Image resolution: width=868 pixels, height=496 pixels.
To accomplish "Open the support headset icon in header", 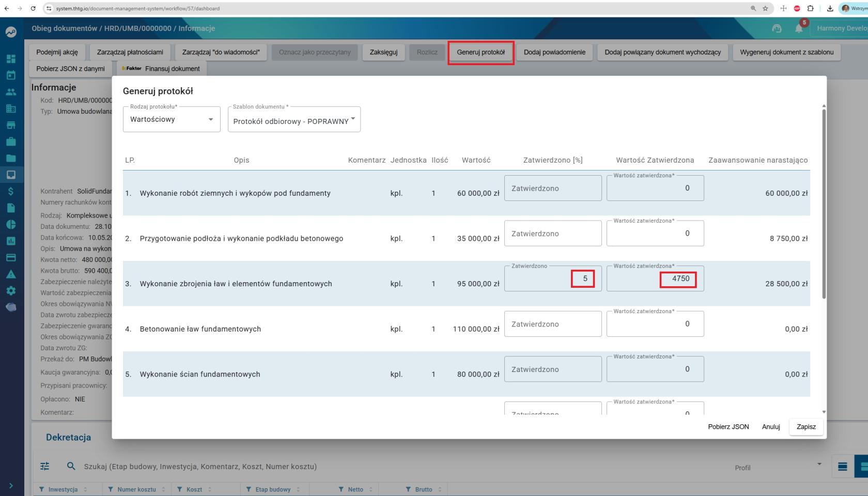I will click(x=777, y=28).
